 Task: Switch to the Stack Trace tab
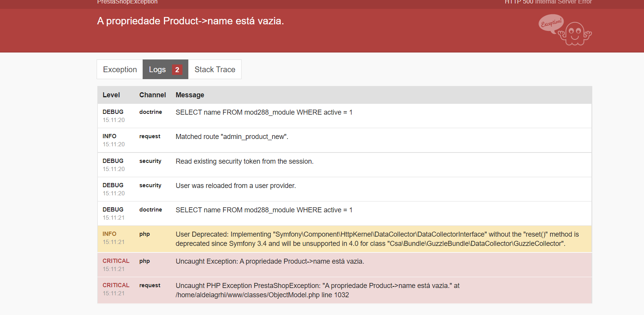(x=215, y=69)
